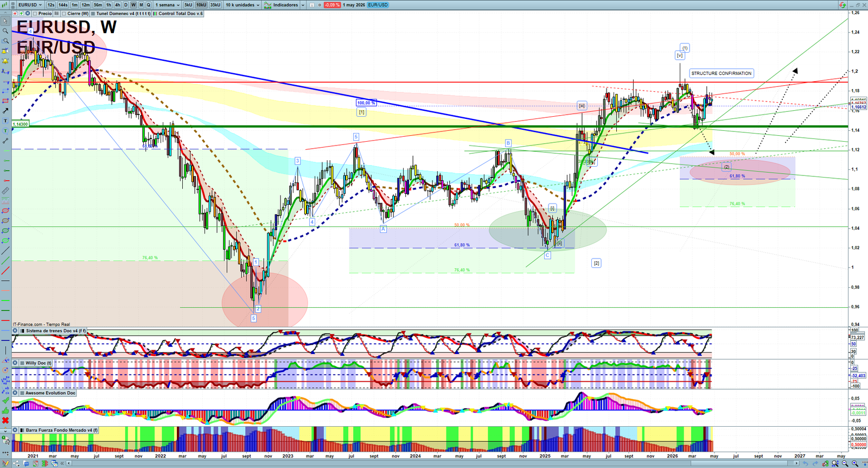Open the dropdown arrow next to Indicadores
The width and height of the screenshot is (868, 468).
pyautogui.click(x=303, y=5)
